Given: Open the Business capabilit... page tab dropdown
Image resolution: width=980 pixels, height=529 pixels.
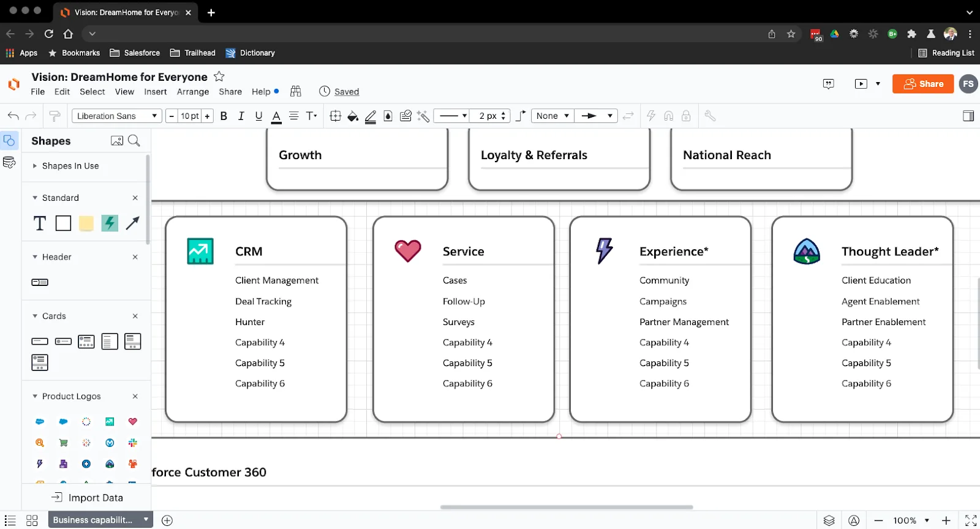Looking at the screenshot, I should (x=146, y=520).
